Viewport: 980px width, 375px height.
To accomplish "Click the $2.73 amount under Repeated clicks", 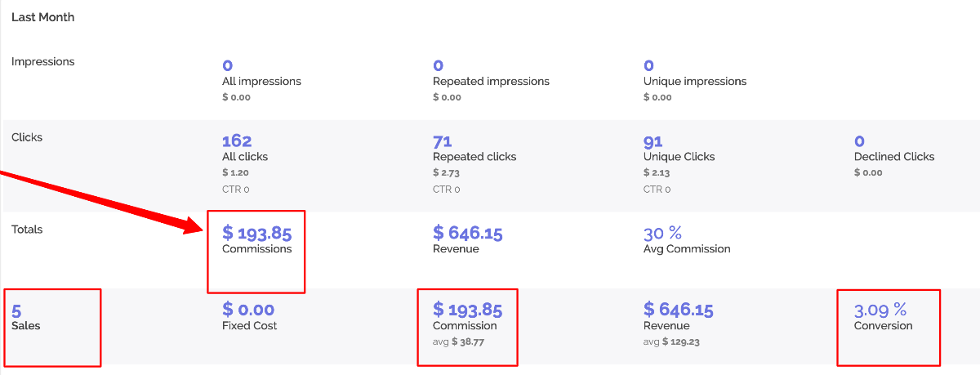I will [x=447, y=173].
